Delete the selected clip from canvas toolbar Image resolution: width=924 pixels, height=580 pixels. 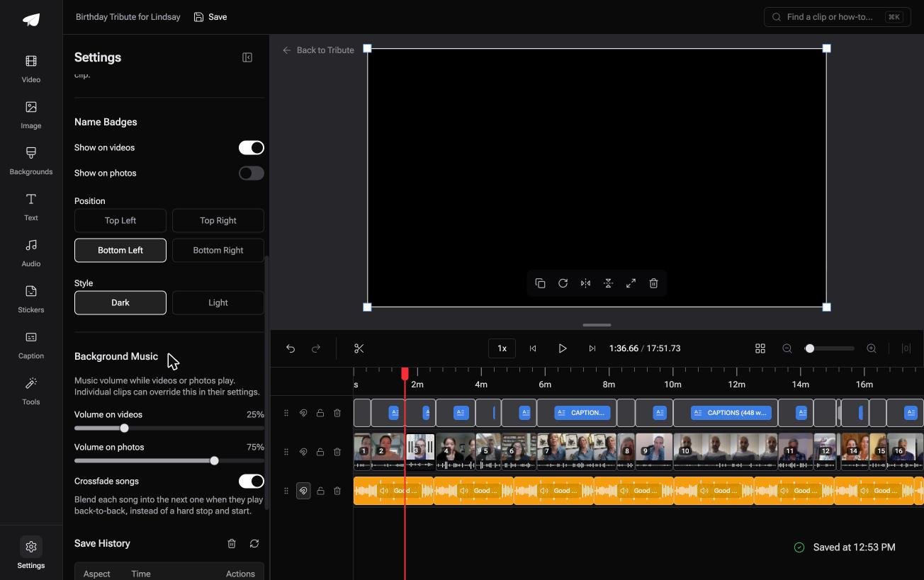(x=653, y=283)
